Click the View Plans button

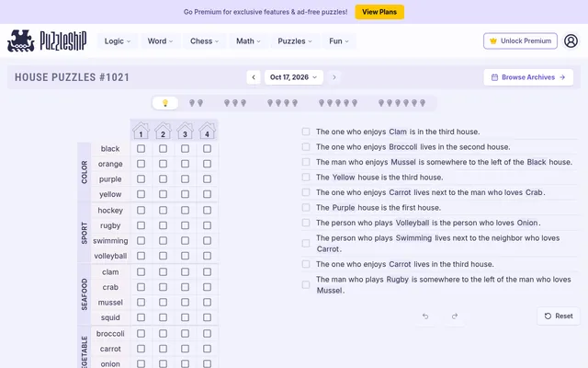379,12
